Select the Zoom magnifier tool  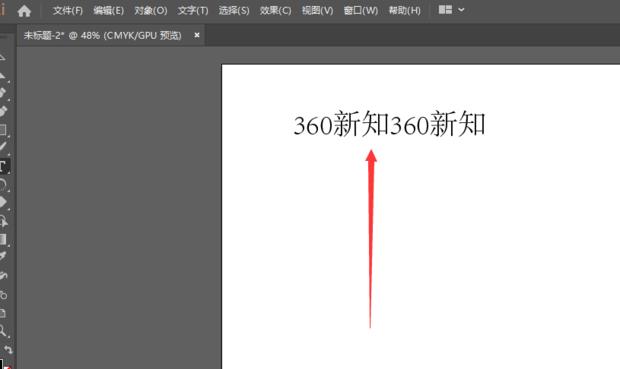(3, 330)
